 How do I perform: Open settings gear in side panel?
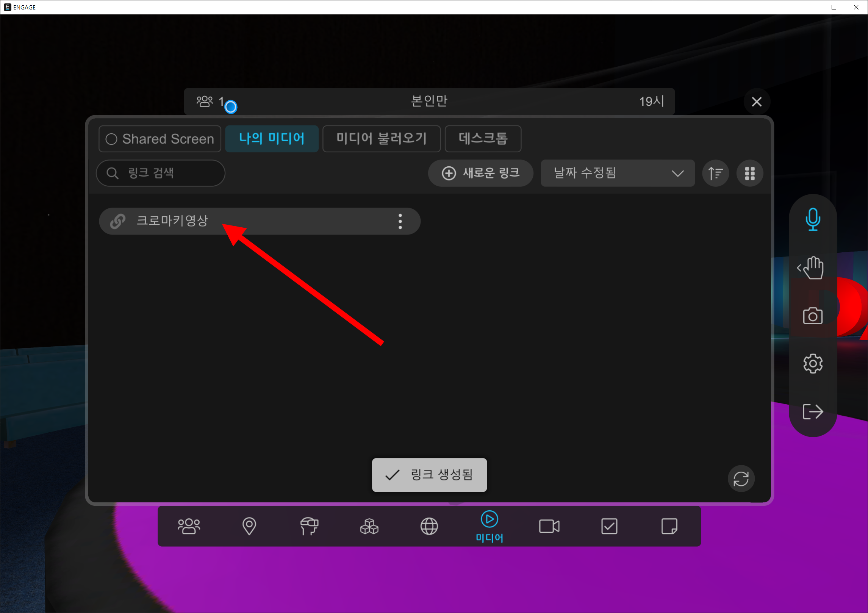coord(813,364)
